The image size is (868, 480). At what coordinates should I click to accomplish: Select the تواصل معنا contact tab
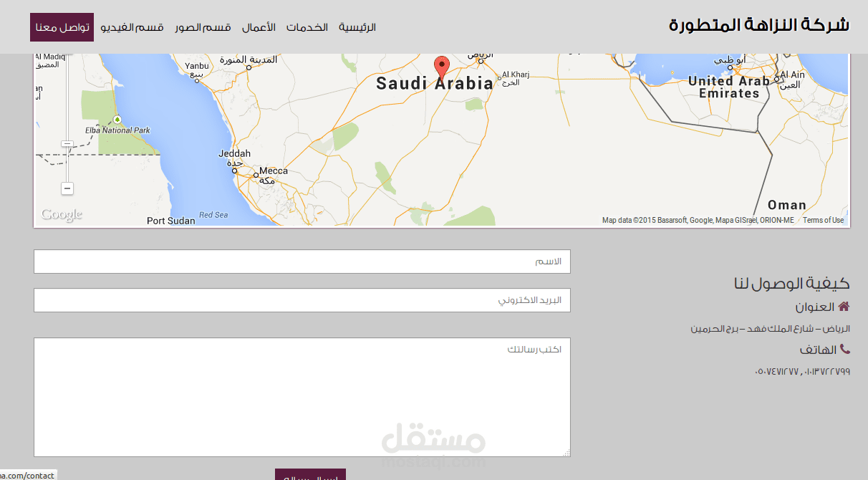pos(62,27)
